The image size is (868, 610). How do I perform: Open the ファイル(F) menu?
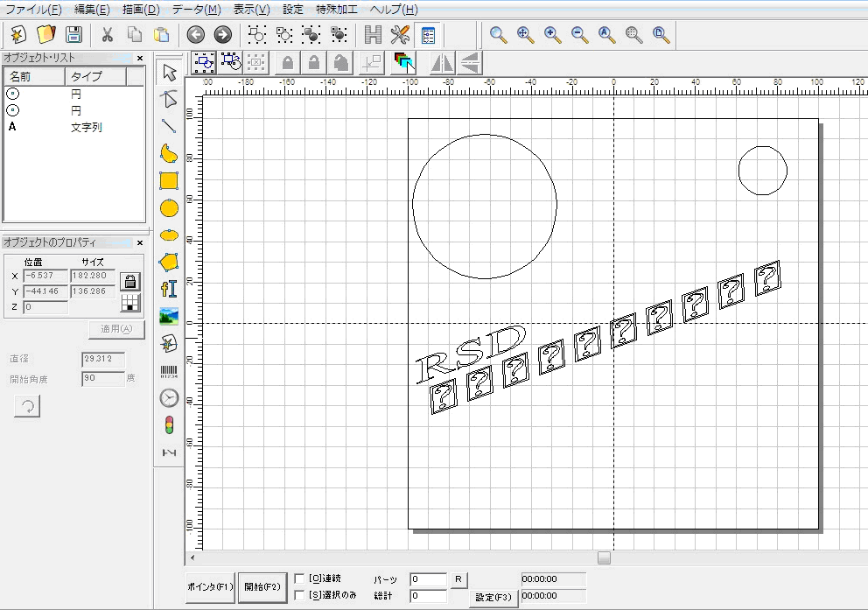[x=34, y=10]
